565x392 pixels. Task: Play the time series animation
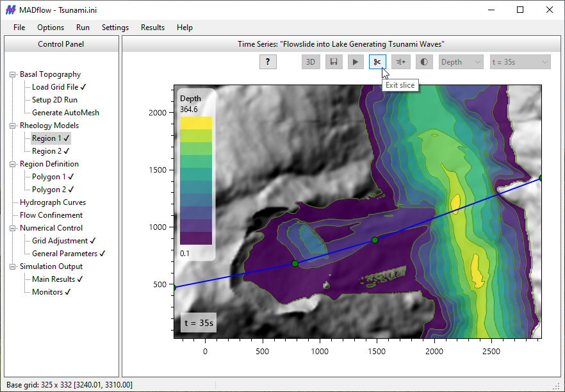tap(355, 62)
